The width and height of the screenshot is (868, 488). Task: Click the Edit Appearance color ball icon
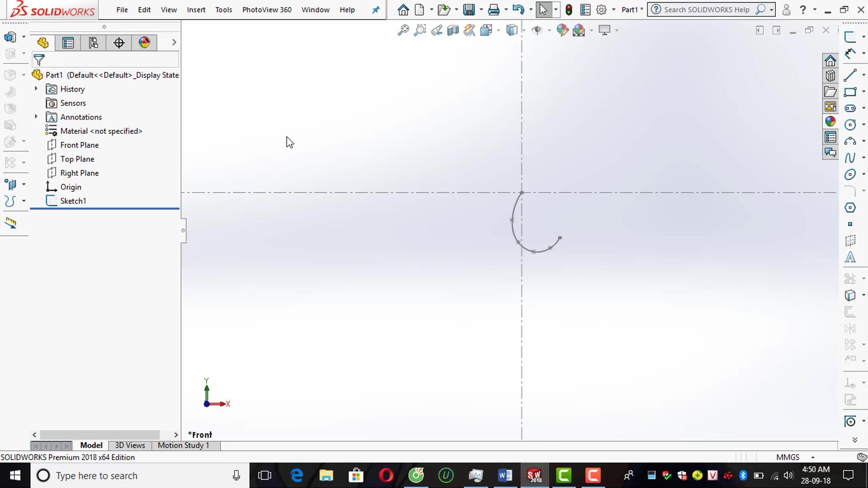tap(562, 30)
